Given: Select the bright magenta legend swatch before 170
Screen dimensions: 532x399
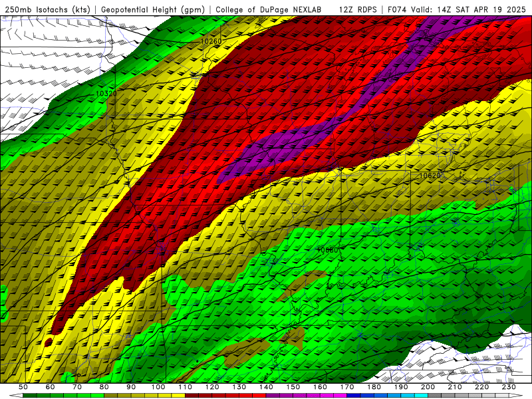Looking at the screenshot, I should pos(340,396).
